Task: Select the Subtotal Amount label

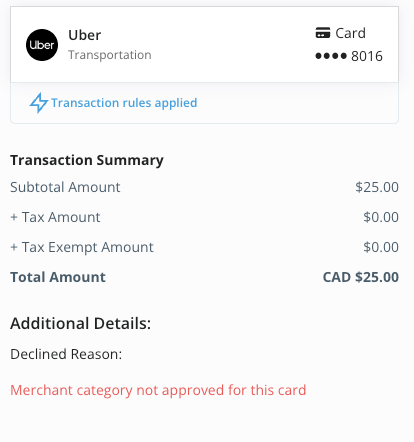Action: (x=65, y=187)
